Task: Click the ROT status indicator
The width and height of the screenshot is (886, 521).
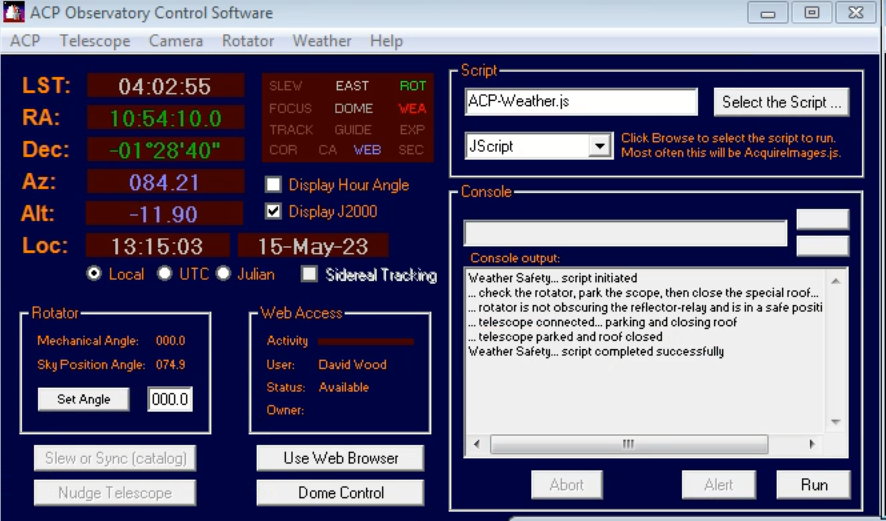Action: (x=412, y=86)
